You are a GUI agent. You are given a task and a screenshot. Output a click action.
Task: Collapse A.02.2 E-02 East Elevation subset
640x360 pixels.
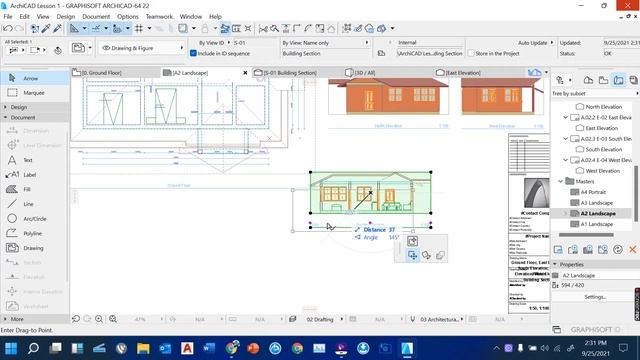point(565,118)
